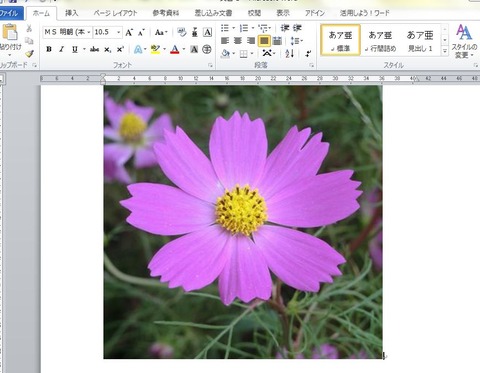Open the Font dialog launcher
This screenshot has width=480, height=373.
click(210, 65)
